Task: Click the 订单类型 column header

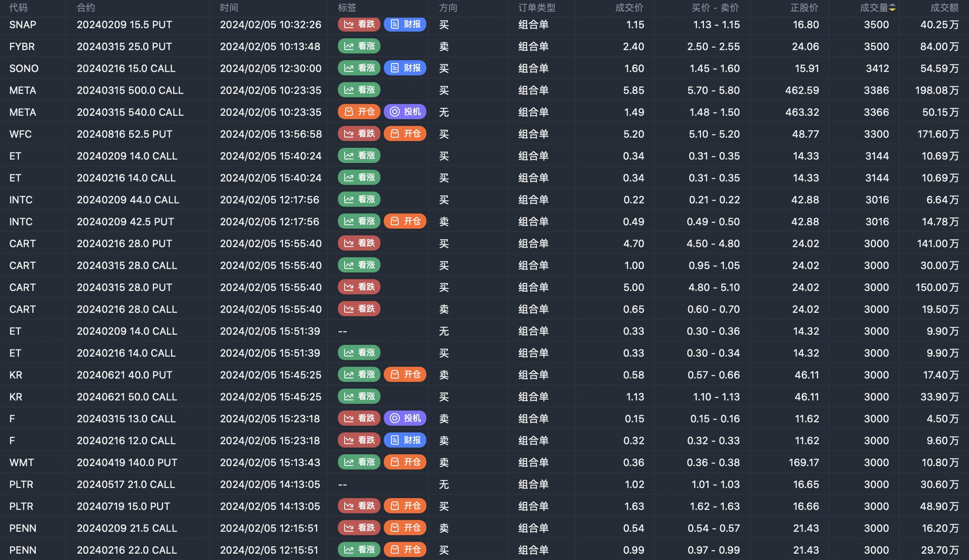Action: [537, 8]
